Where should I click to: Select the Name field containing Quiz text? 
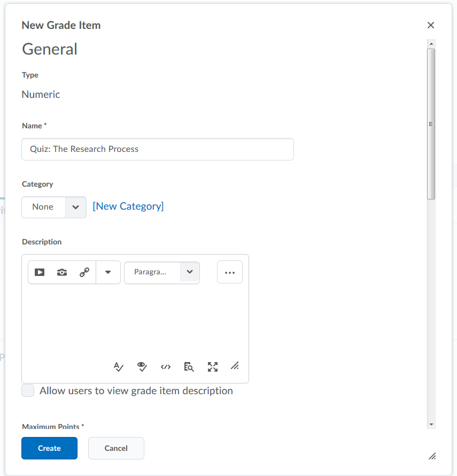(x=157, y=149)
